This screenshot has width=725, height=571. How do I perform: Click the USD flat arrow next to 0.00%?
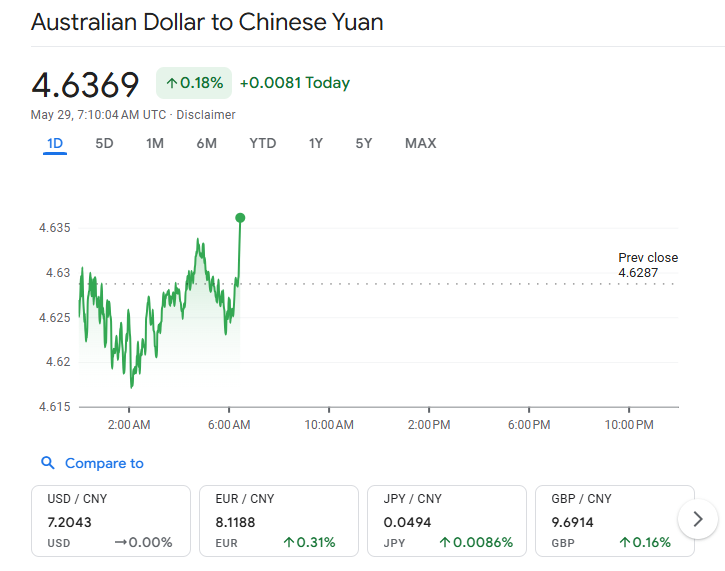pos(120,542)
